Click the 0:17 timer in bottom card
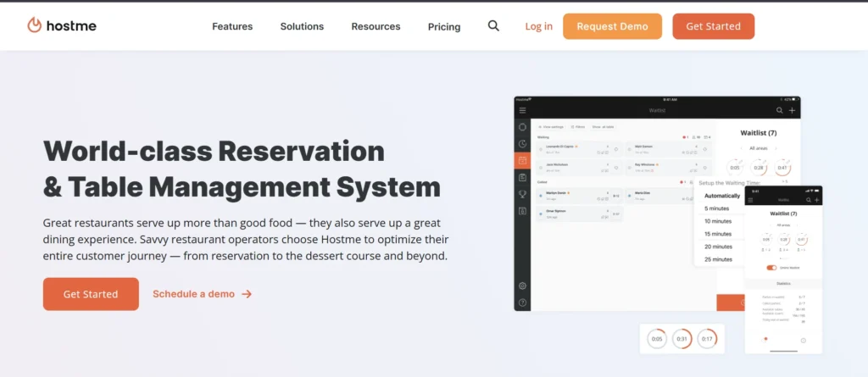This screenshot has height=377, width=868. pyautogui.click(x=707, y=339)
